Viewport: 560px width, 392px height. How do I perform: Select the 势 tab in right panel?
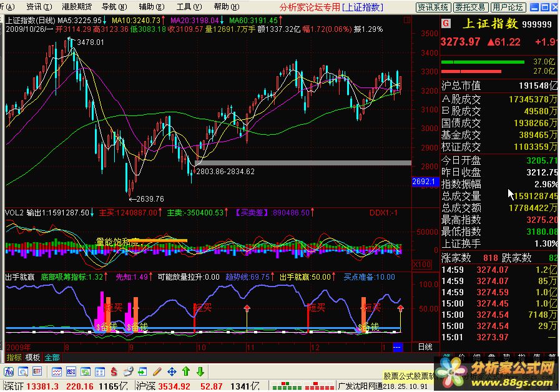click(506, 356)
